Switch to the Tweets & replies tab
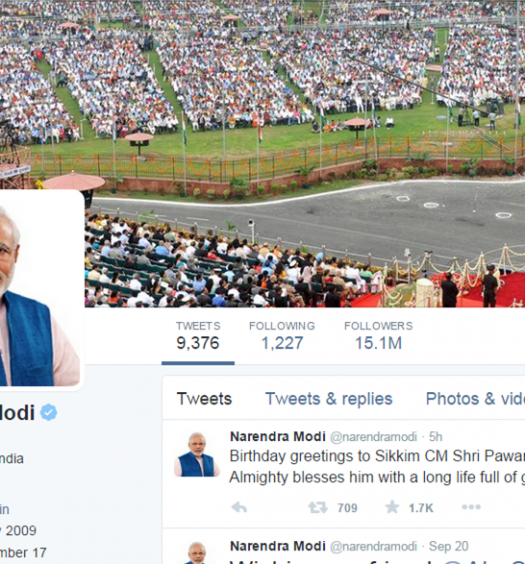The image size is (525, 564). 329,399
